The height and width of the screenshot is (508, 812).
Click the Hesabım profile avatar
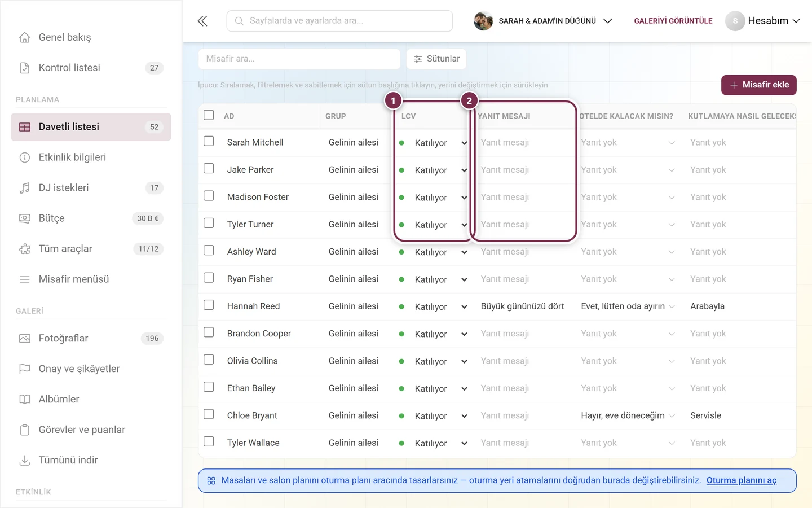[x=735, y=21]
